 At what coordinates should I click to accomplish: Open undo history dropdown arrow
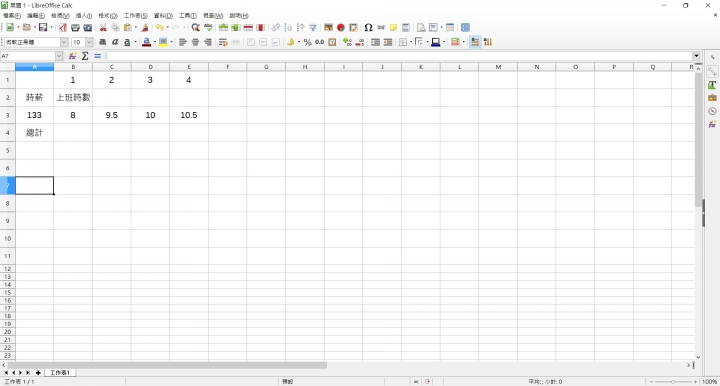click(x=167, y=28)
